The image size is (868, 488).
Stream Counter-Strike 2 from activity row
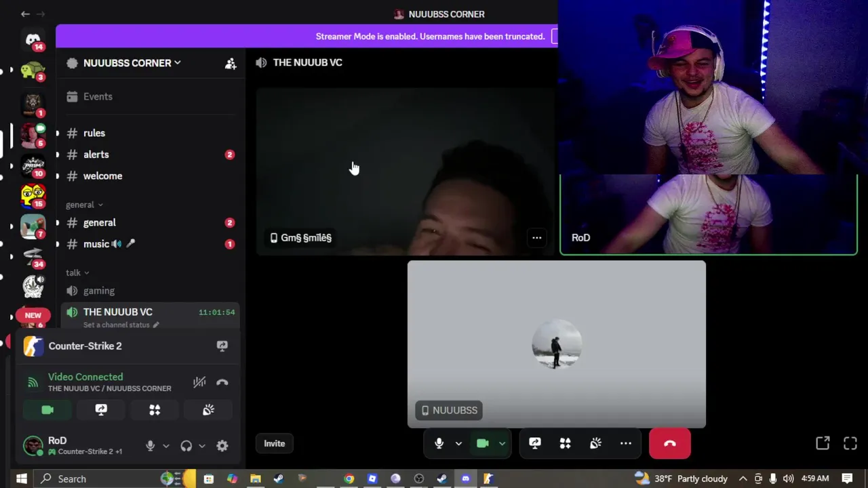click(222, 346)
